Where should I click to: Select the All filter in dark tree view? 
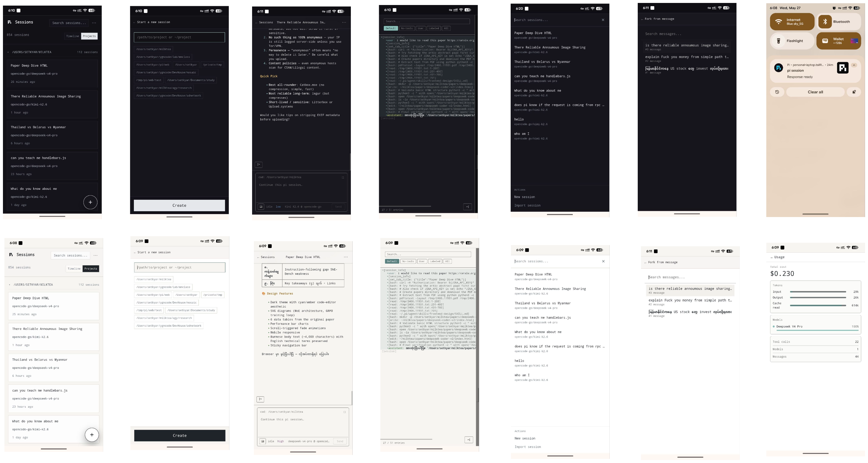(x=446, y=28)
